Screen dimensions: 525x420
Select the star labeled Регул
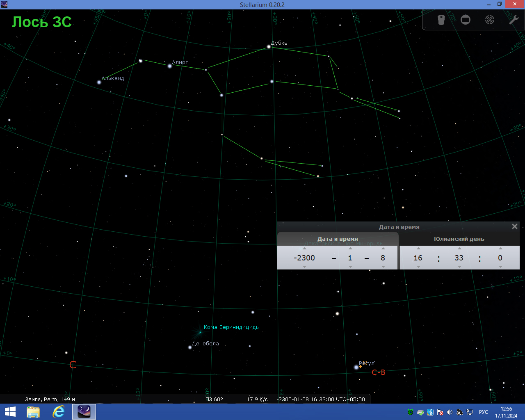[356, 367]
